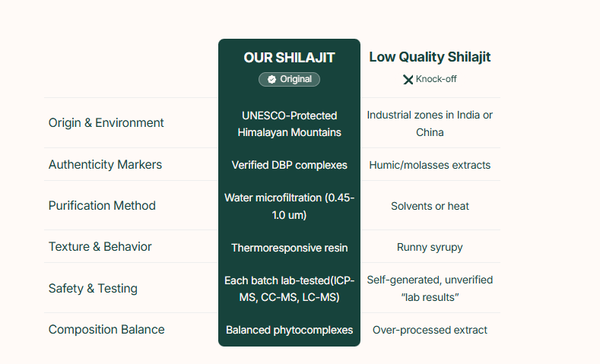Select the Verified DBP complexes cell
Image resolution: width=600 pixels, height=364 pixels.
[x=289, y=165]
